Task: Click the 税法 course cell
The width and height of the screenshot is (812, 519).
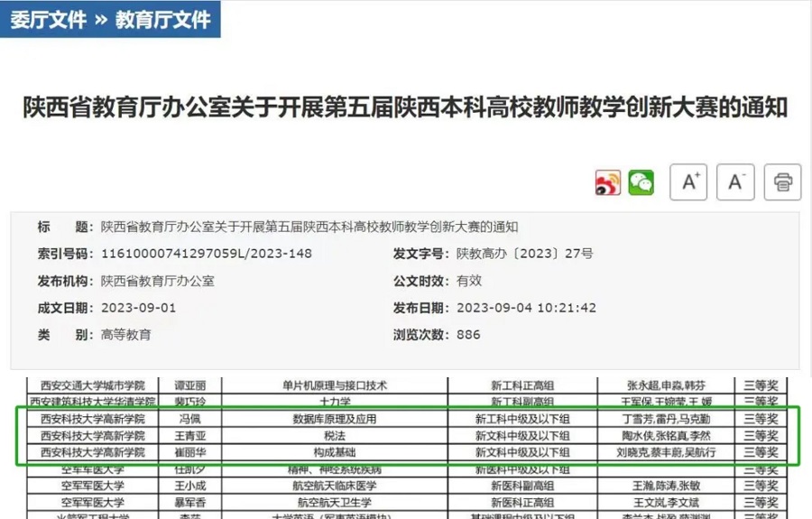Action: pyautogui.click(x=334, y=435)
